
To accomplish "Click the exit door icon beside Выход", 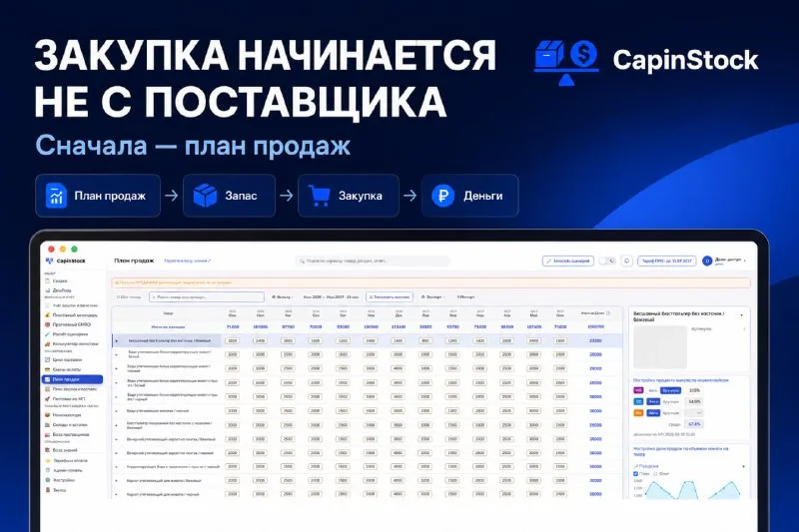I will 48,490.
